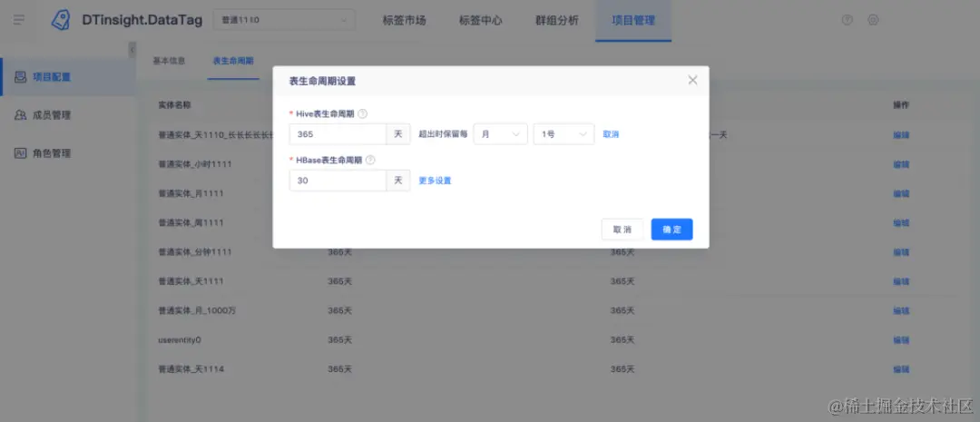
Task: Click 编辑 for 普通实体_月1111
Action: pos(901,194)
